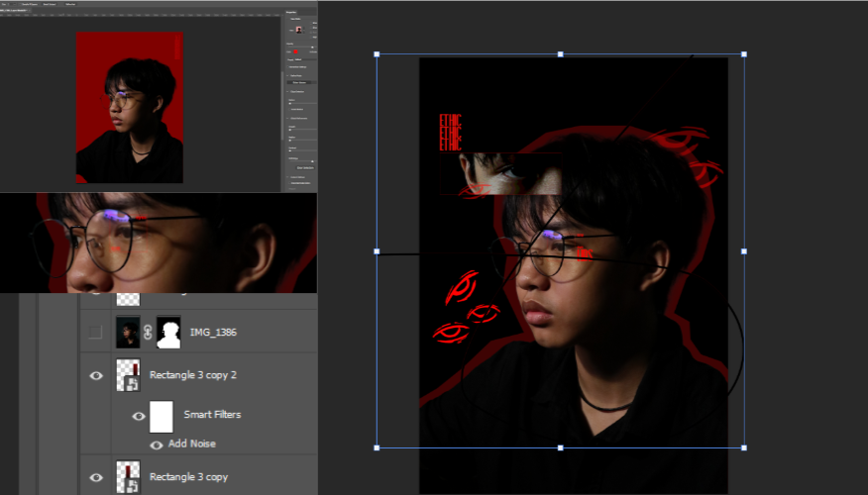Click the Add Noise filter name

(191, 445)
